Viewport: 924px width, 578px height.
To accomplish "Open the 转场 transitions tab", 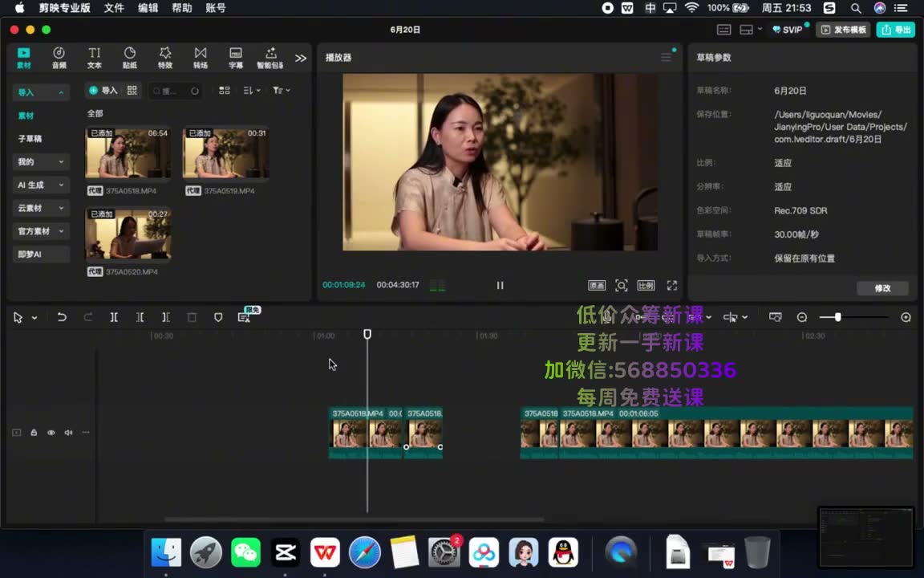I will pyautogui.click(x=201, y=58).
